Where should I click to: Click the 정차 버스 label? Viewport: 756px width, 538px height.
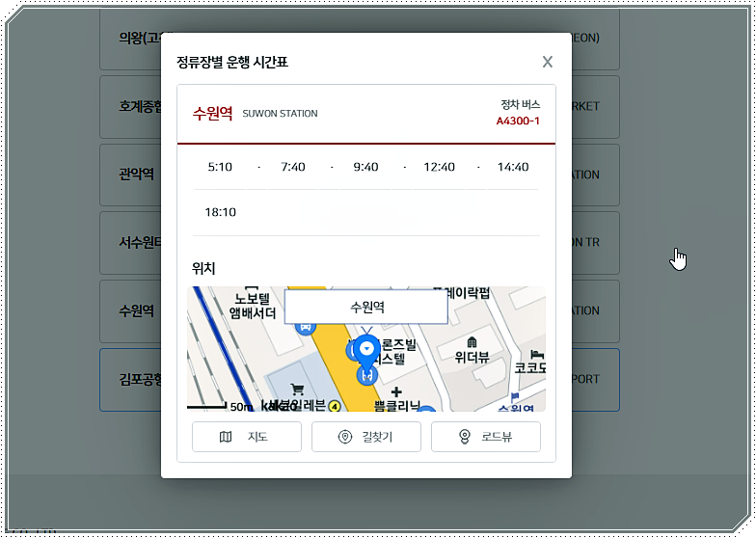(x=521, y=104)
